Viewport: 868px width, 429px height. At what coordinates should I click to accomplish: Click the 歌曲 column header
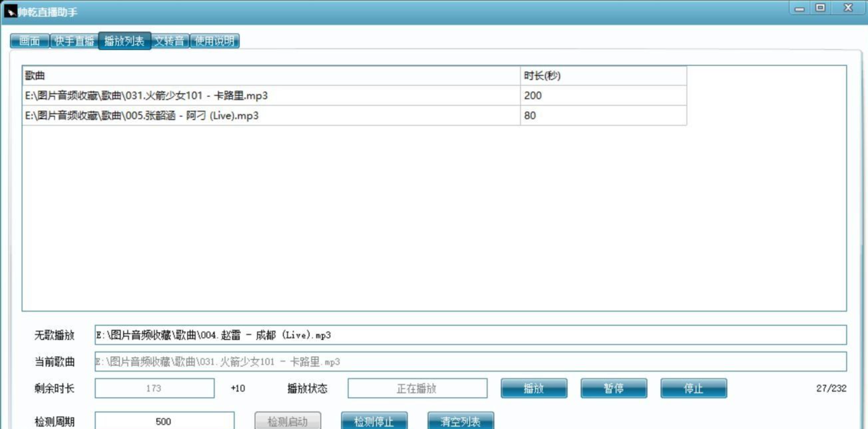click(271, 76)
